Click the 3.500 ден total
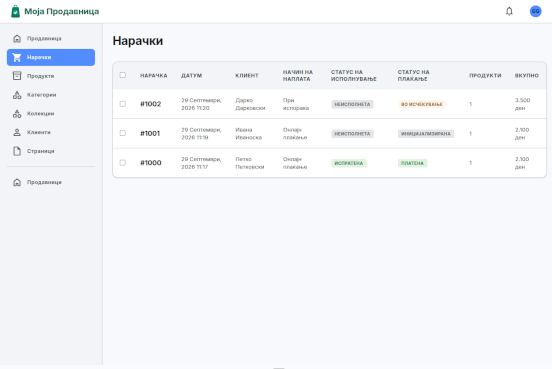This screenshot has width=552, height=369. point(522,104)
